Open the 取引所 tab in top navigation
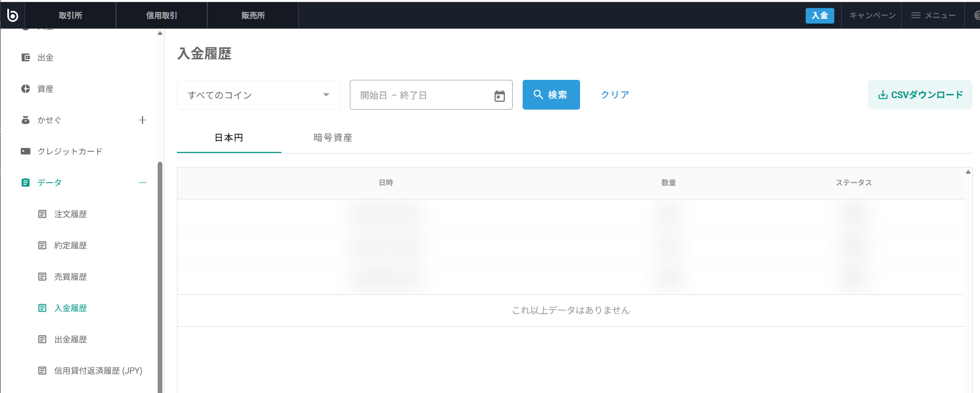 (x=70, y=16)
